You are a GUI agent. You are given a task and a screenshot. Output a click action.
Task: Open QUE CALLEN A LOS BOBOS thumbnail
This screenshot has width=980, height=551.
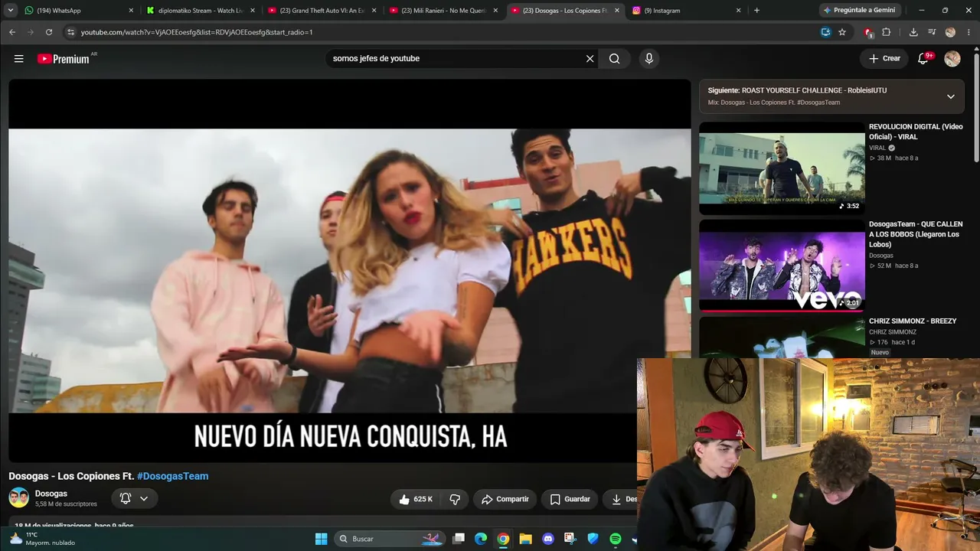coord(782,266)
